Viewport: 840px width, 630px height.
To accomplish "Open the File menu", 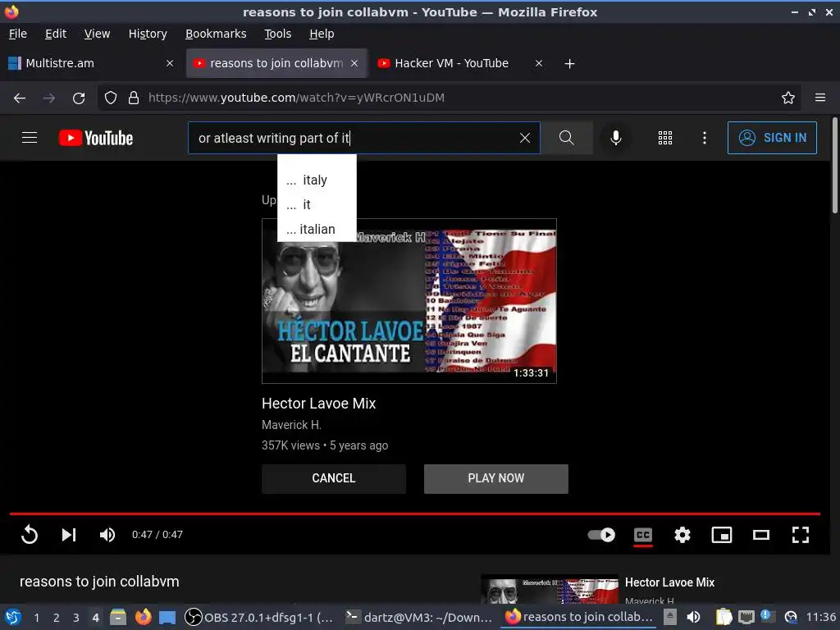I will [x=18, y=34].
